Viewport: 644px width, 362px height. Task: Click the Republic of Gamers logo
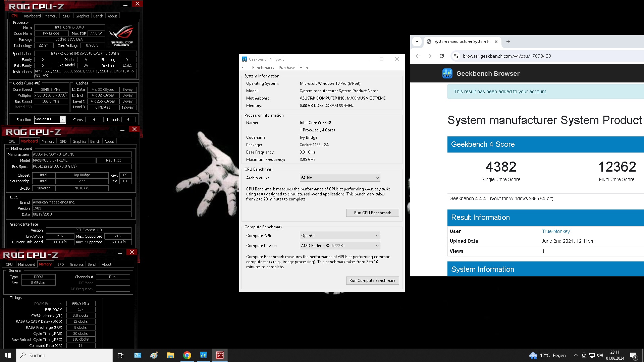point(121,36)
